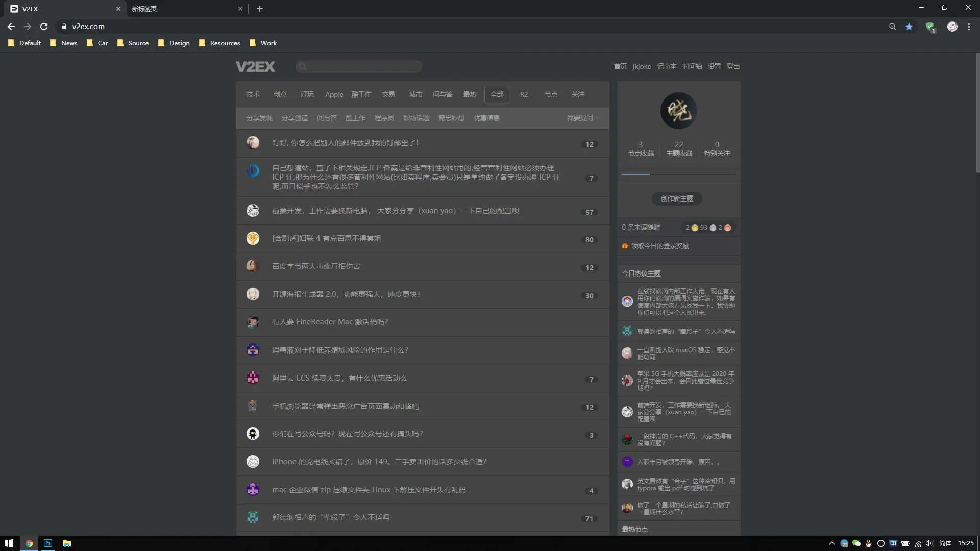The height and width of the screenshot is (551, 980).
Task: Open Photoshop from taskbar
Action: 48,543
